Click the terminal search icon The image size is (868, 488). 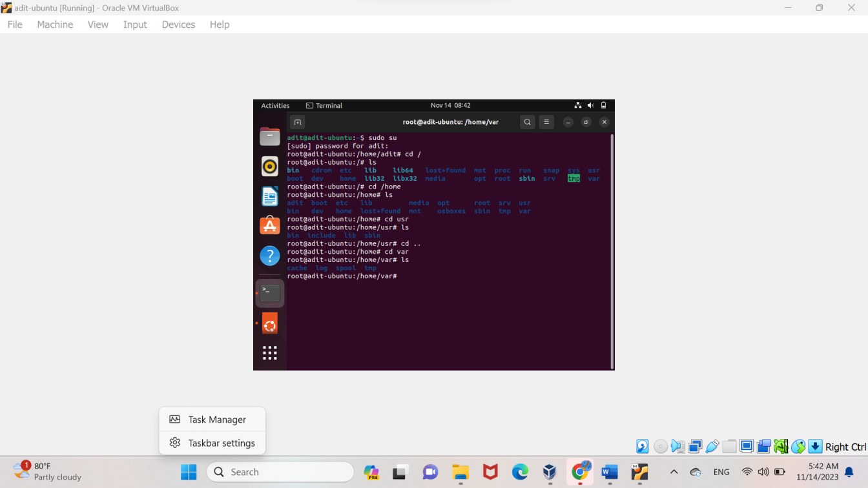(528, 122)
